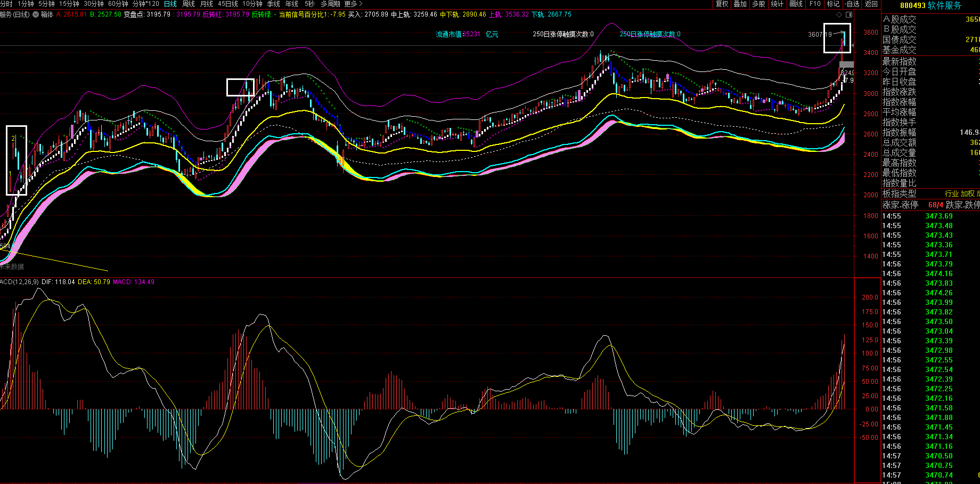Click the 统计 statistics button
The width and height of the screenshot is (980, 484).
(777, 4)
